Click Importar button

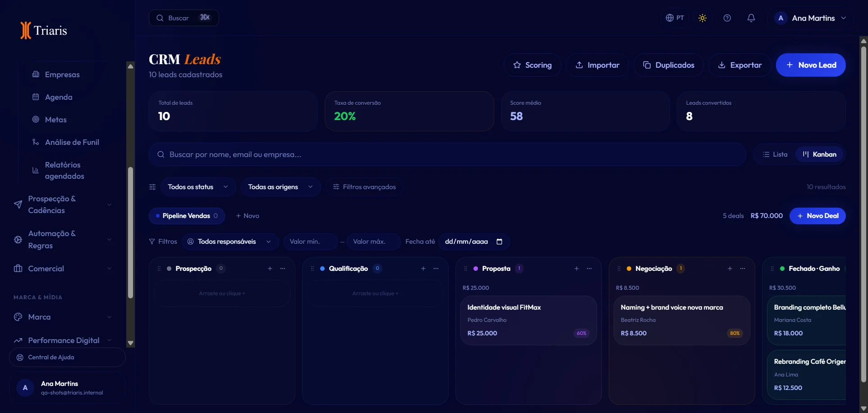pos(597,65)
